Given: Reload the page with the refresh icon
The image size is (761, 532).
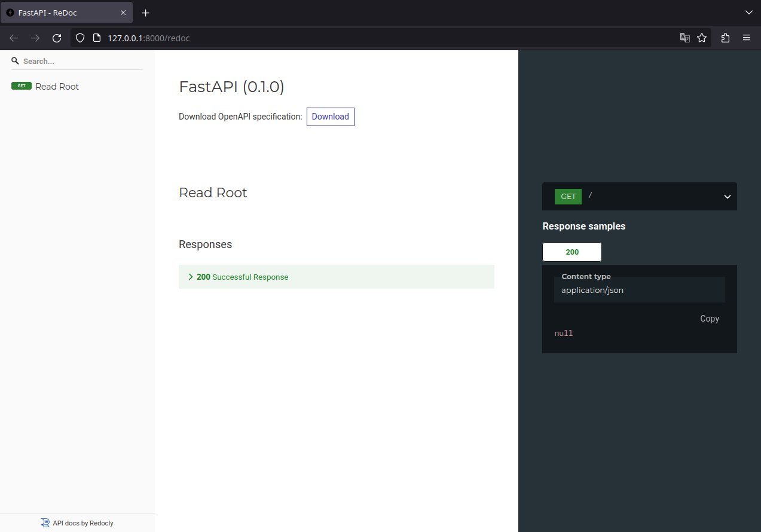Looking at the screenshot, I should coord(57,38).
